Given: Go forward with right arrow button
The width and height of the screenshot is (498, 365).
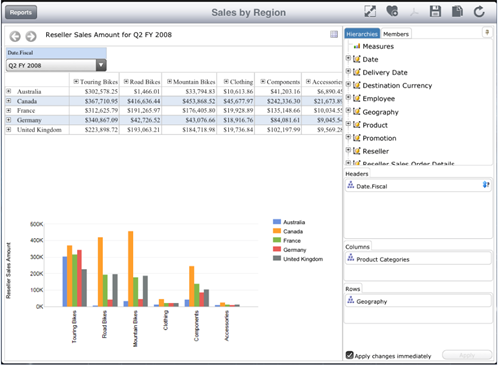Looking at the screenshot, I should point(31,36).
